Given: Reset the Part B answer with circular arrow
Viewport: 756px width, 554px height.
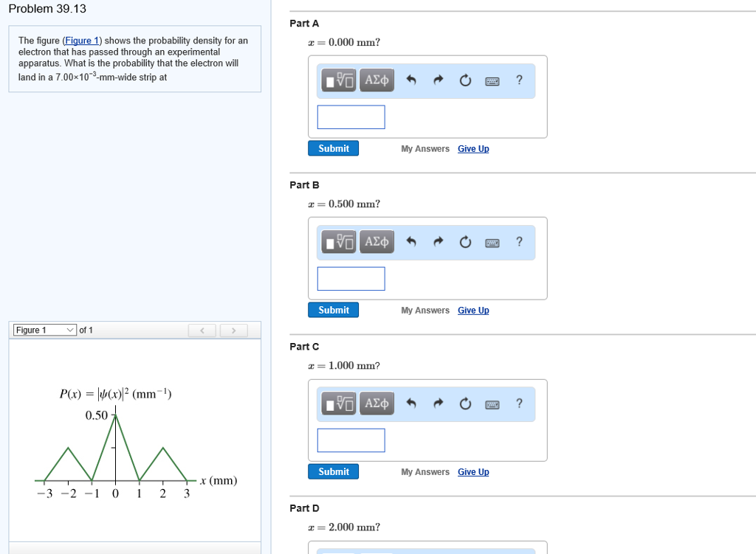Looking at the screenshot, I should (x=465, y=242).
